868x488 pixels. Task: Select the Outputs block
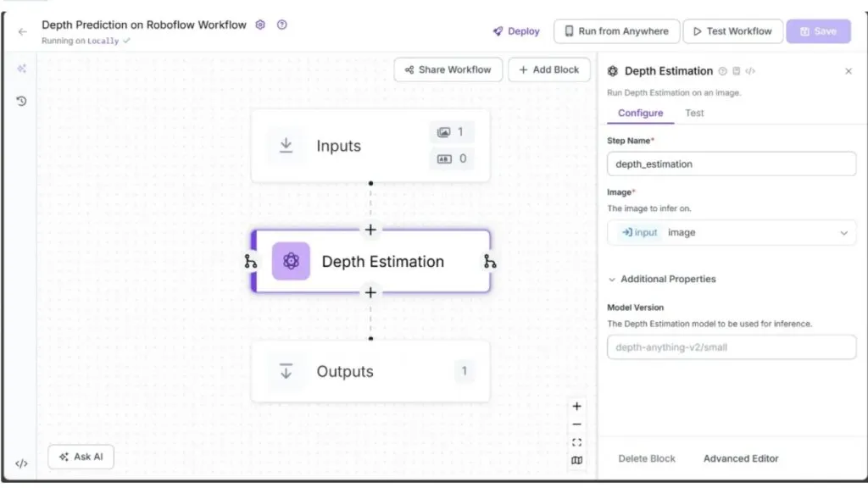[370, 371]
